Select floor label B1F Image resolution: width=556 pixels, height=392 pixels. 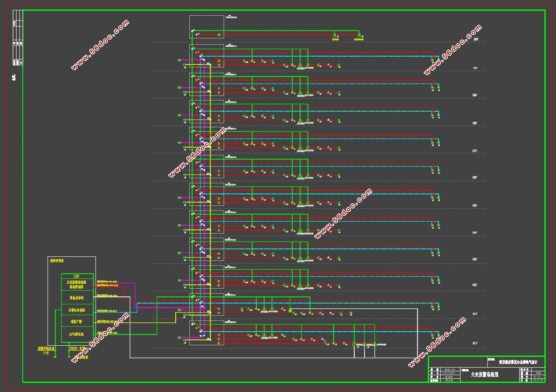[475, 343]
